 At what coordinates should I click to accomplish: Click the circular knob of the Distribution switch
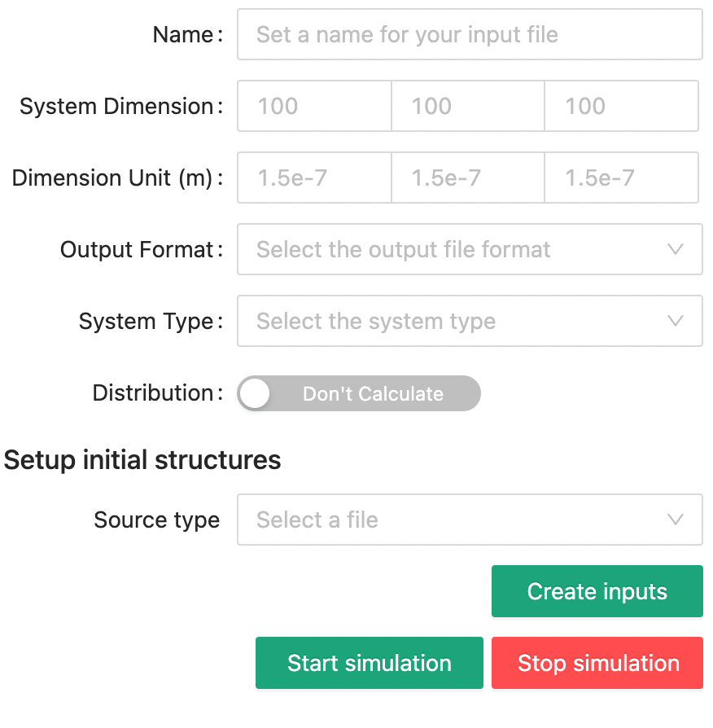pyautogui.click(x=256, y=393)
